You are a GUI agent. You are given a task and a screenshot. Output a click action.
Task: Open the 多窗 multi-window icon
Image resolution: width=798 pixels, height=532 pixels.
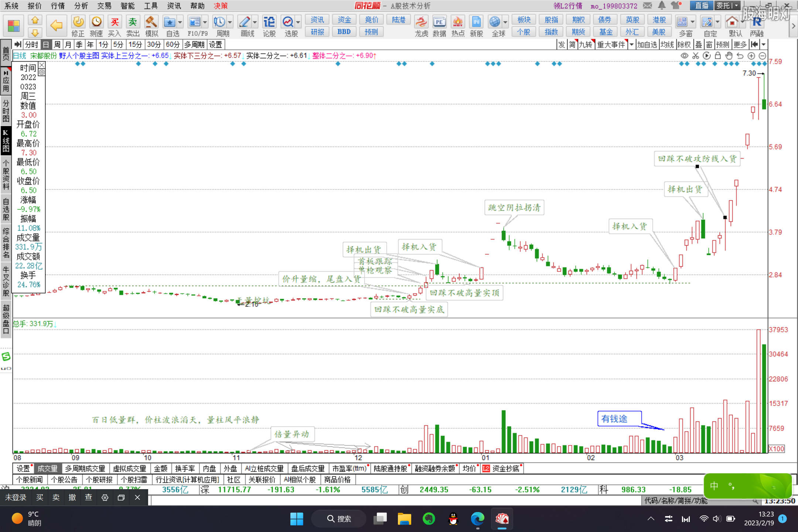tap(682, 22)
